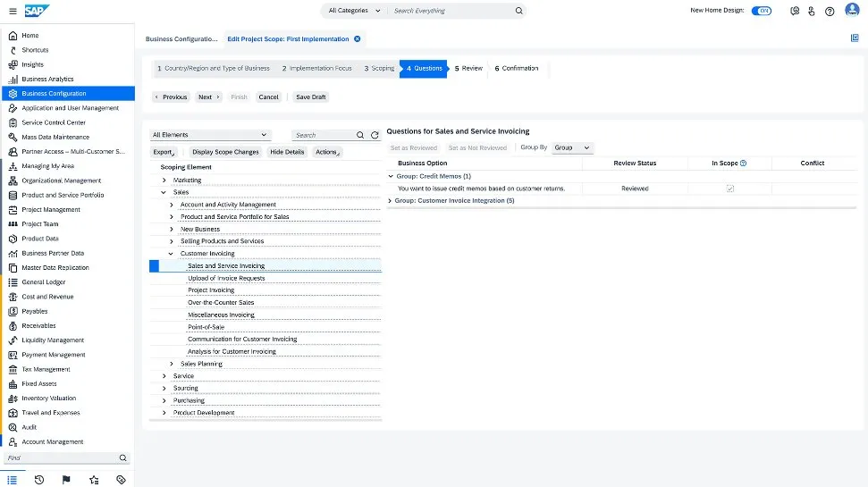Expand Group: Customer Invoice Integration
The height and width of the screenshot is (487, 868).
tap(391, 201)
